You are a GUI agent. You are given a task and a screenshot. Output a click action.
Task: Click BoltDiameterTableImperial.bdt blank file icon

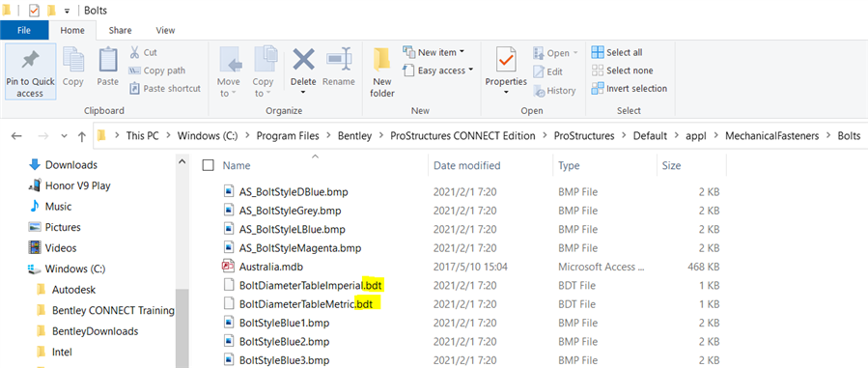click(x=229, y=286)
